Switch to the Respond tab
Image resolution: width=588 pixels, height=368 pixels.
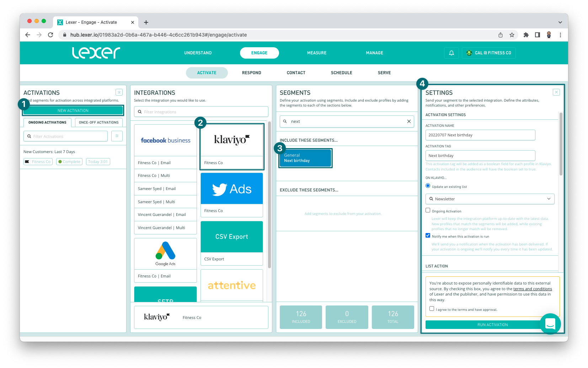(x=252, y=73)
